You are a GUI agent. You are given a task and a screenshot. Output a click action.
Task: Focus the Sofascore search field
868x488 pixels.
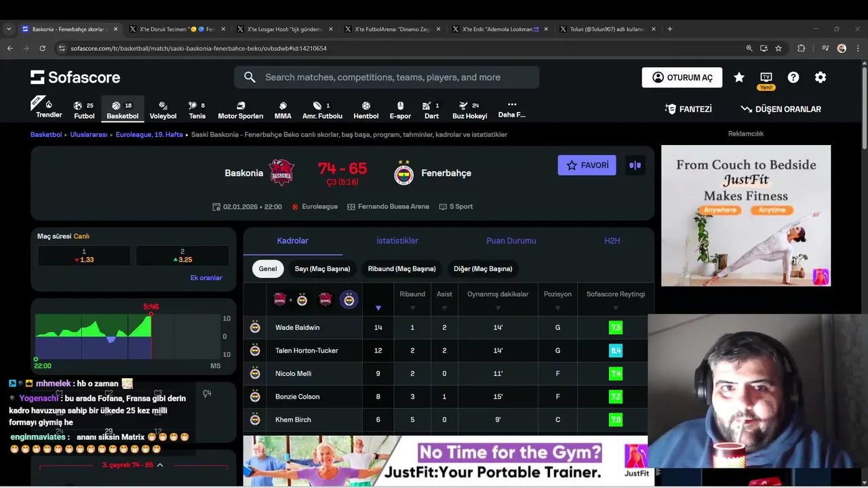pos(387,77)
